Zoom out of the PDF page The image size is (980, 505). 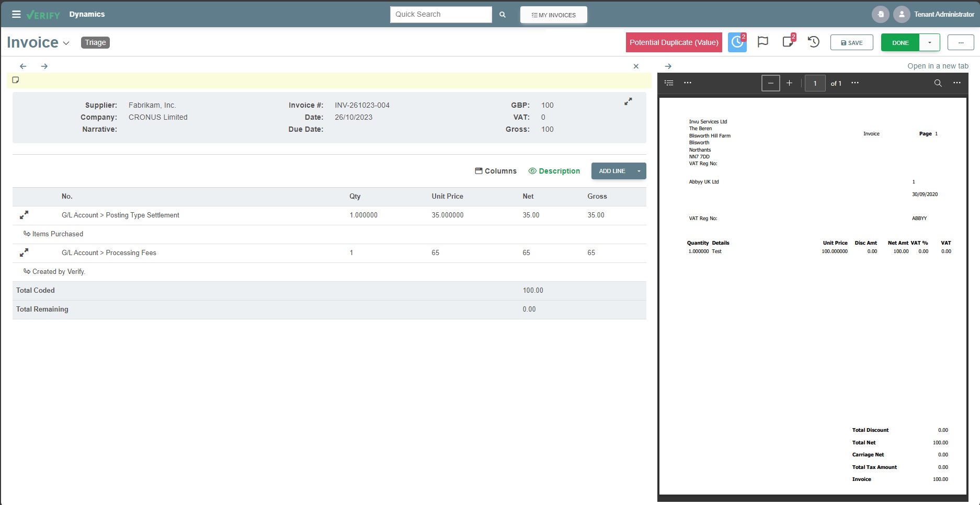coord(771,83)
